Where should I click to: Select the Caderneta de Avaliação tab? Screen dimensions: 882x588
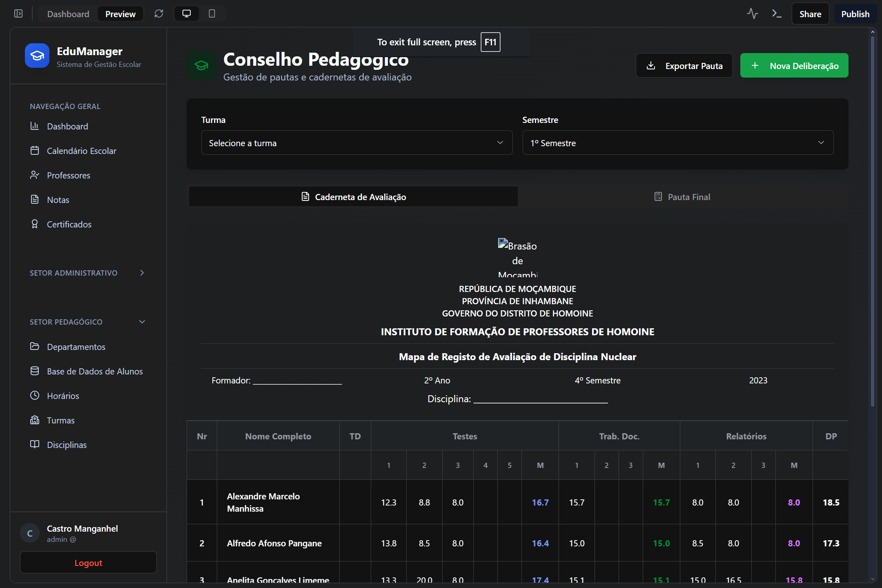click(x=353, y=197)
